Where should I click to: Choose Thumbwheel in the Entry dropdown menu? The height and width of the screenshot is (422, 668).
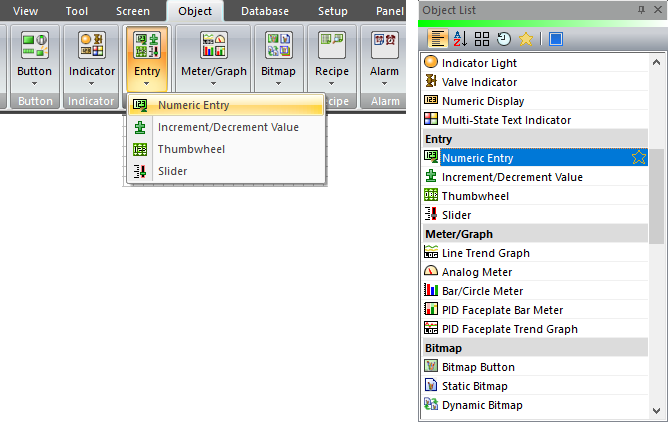pos(192,149)
